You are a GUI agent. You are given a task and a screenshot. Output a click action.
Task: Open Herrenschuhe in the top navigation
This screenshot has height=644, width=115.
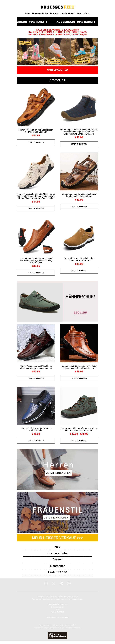click(40, 13)
